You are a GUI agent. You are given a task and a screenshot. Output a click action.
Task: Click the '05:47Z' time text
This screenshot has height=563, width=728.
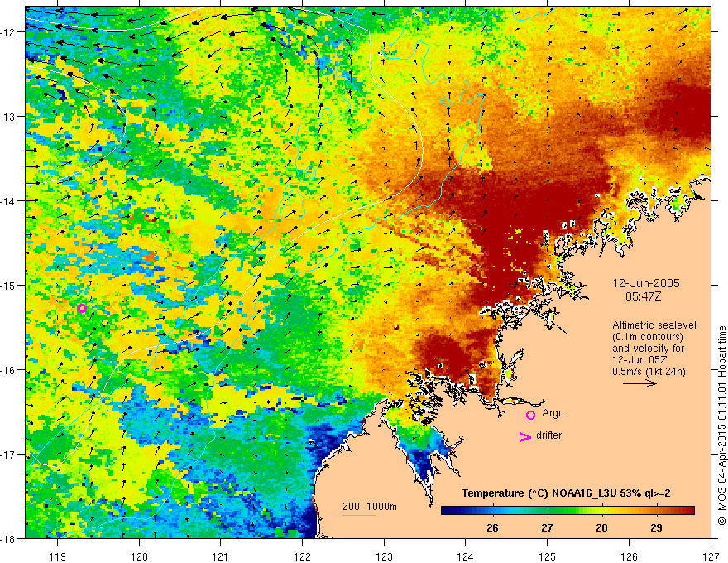pyautogui.click(x=643, y=296)
